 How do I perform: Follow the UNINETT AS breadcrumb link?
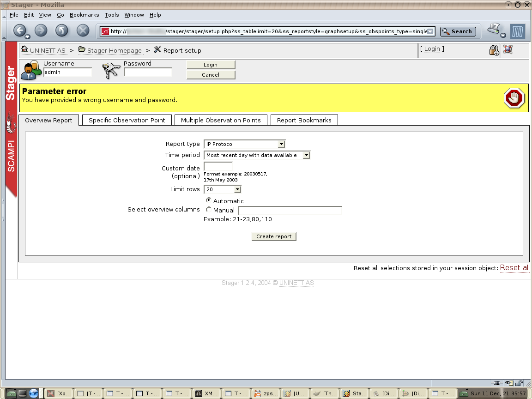tap(48, 50)
